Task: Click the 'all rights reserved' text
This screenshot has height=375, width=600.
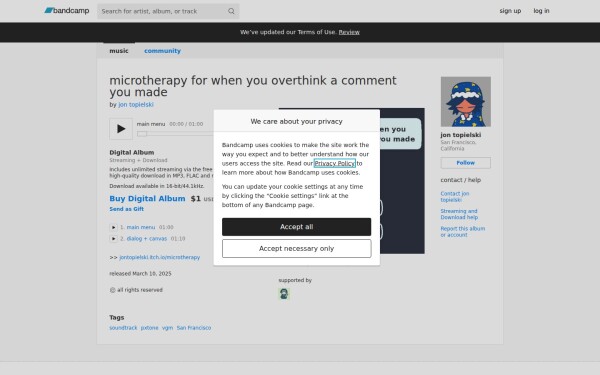Action: [140, 290]
